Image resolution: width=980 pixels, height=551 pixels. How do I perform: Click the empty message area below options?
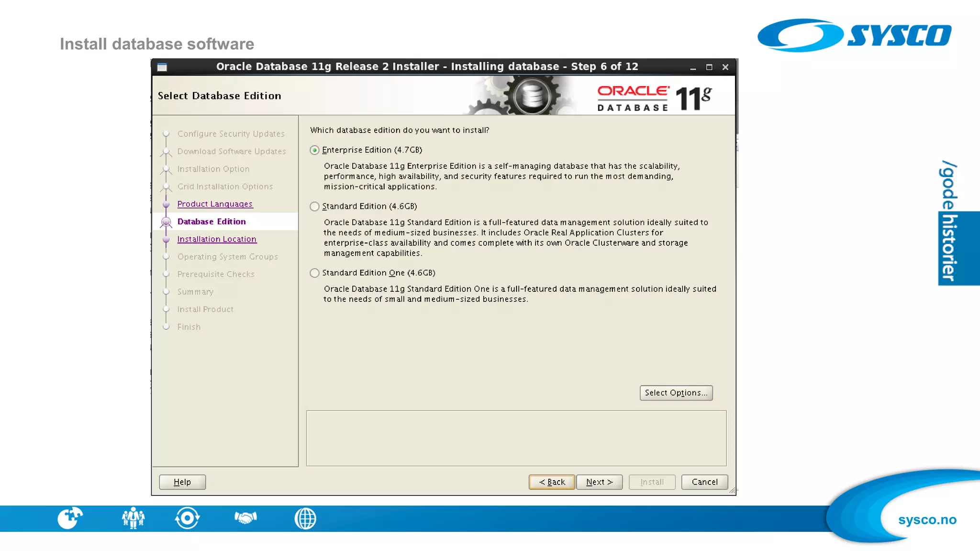click(516, 438)
